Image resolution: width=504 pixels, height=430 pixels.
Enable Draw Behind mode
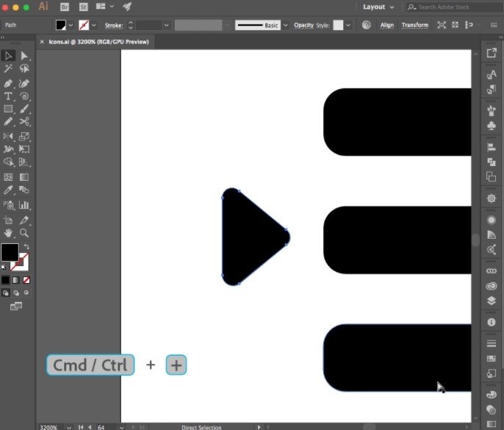[15, 293]
